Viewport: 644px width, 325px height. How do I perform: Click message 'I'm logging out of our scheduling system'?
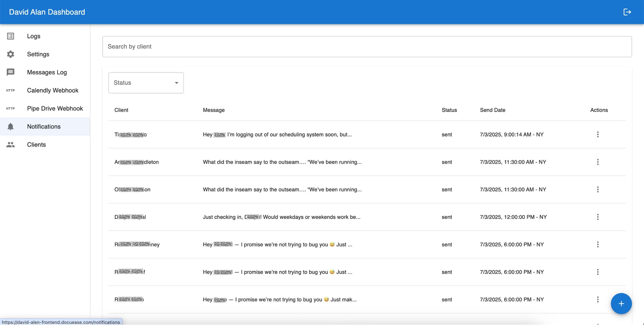[277, 134]
